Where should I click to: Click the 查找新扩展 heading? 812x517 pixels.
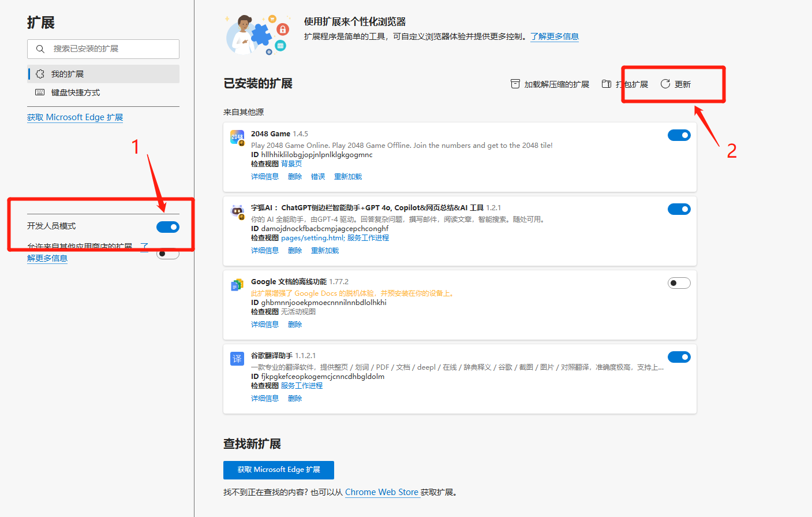click(252, 444)
